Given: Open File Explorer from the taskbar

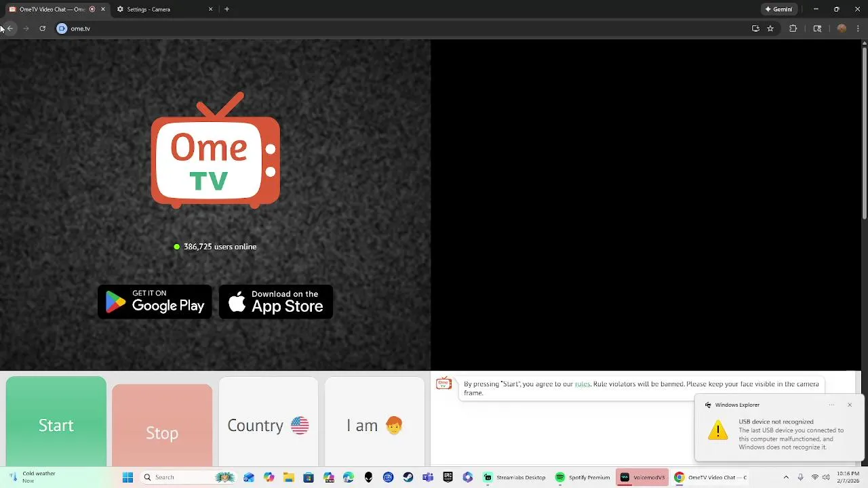Looking at the screenshot, I should coord(289,477).
